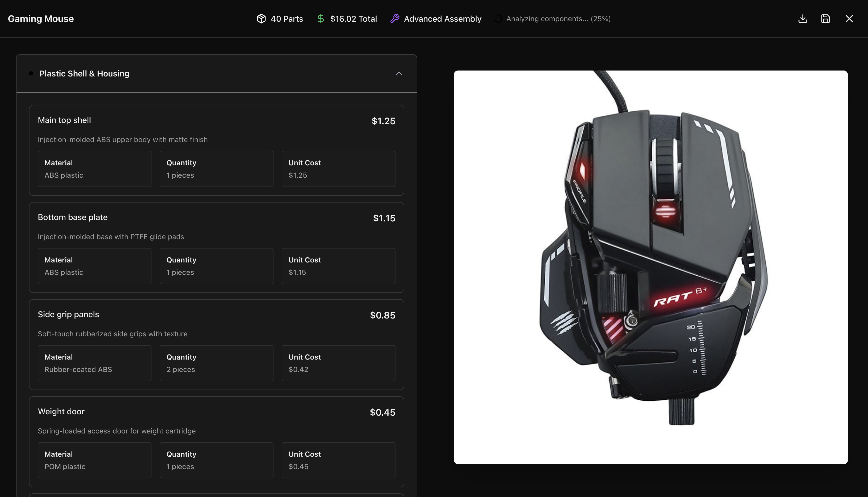Viewport: 868px width, 497px height.
Task: Click the bullet dot beside Plastic Shell
Action: [x=31, y=73]
